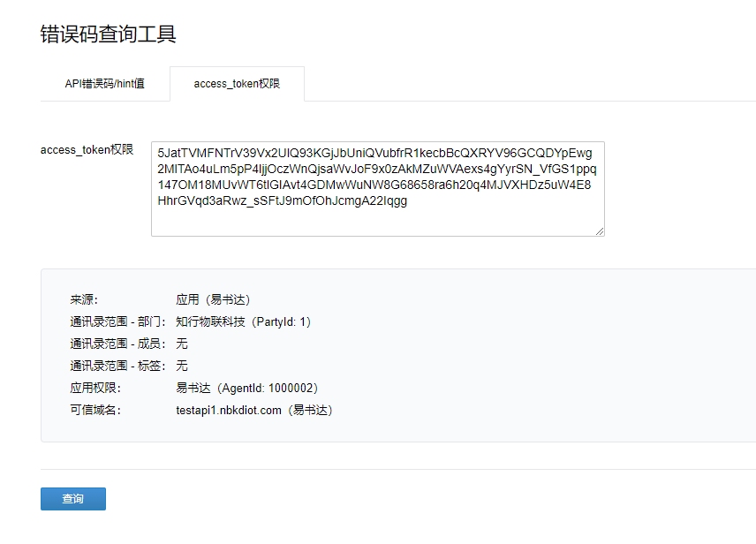Select the page title 错误码查询工具
The image size is (756, 544).
coord(105,35)
